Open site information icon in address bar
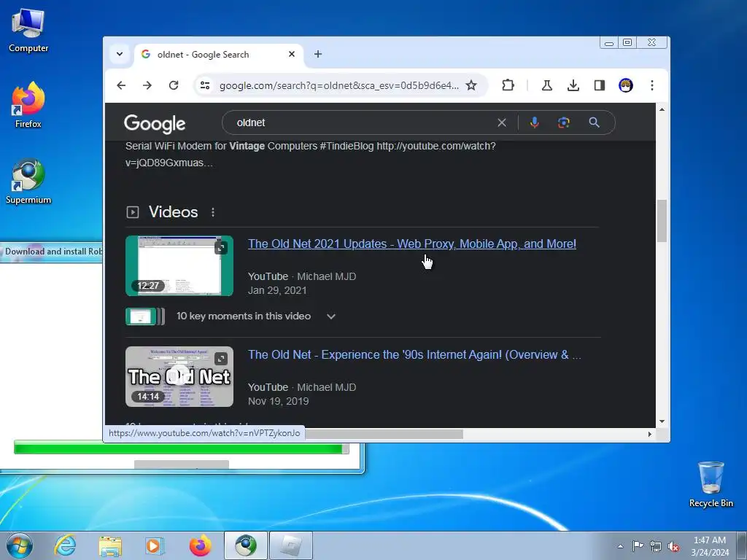Screen dimensions: 747x560 (205, 85)
